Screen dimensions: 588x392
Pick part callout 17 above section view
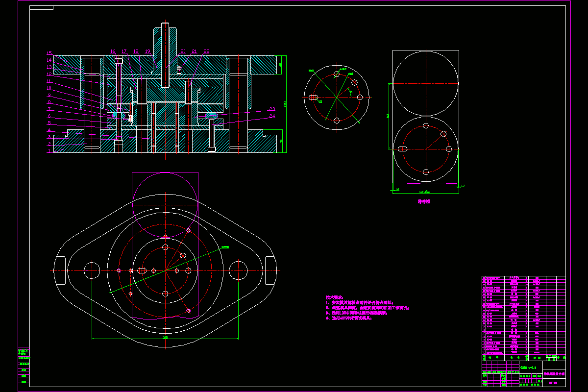coord(124,51)
